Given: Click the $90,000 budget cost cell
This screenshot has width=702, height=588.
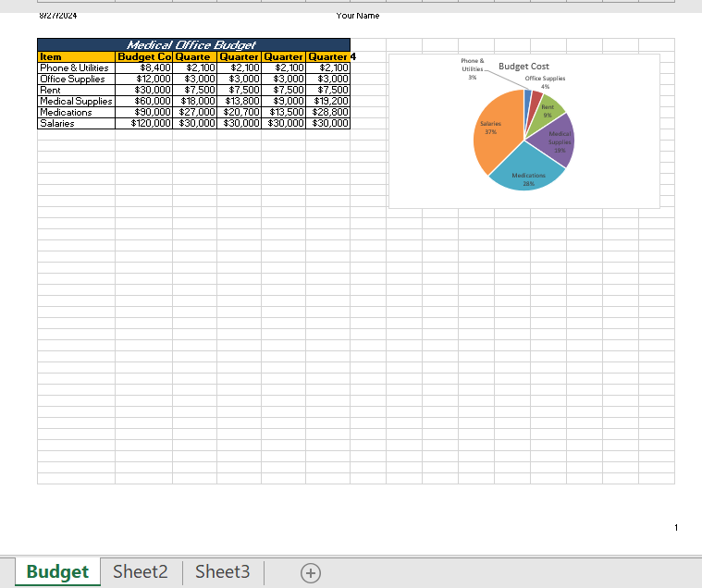Looking at the screenshot, I should pos(143,112).
